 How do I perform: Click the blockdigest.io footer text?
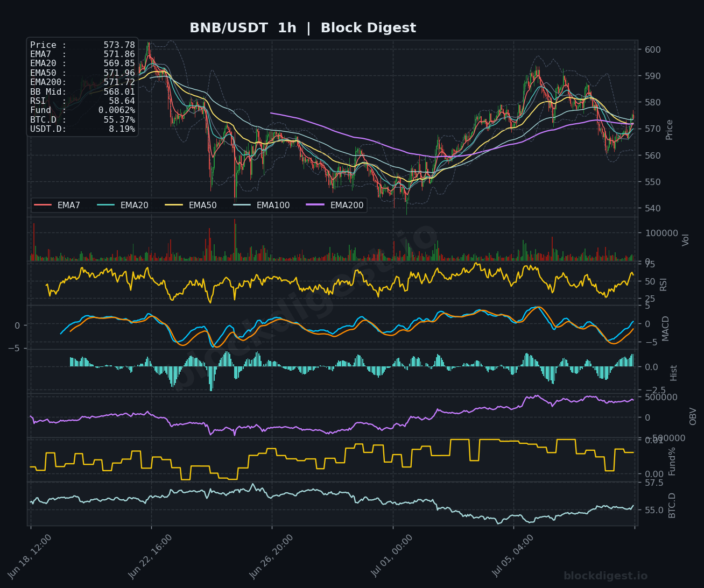606,576
